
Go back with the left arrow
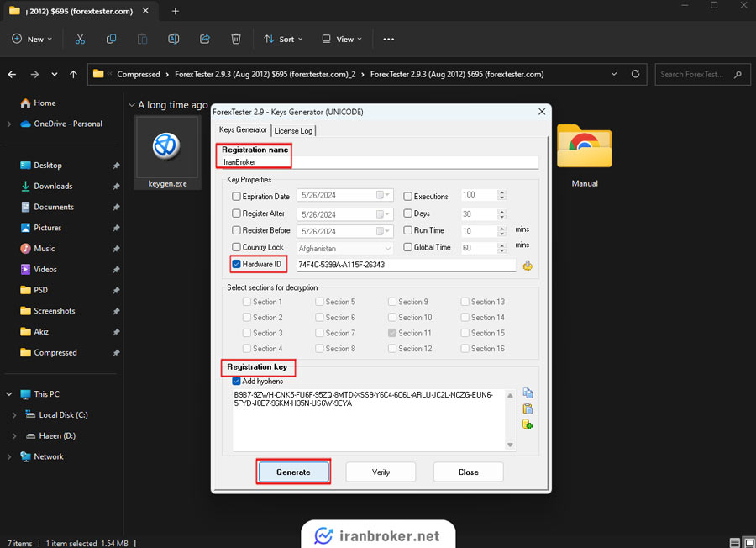(12, 74)
